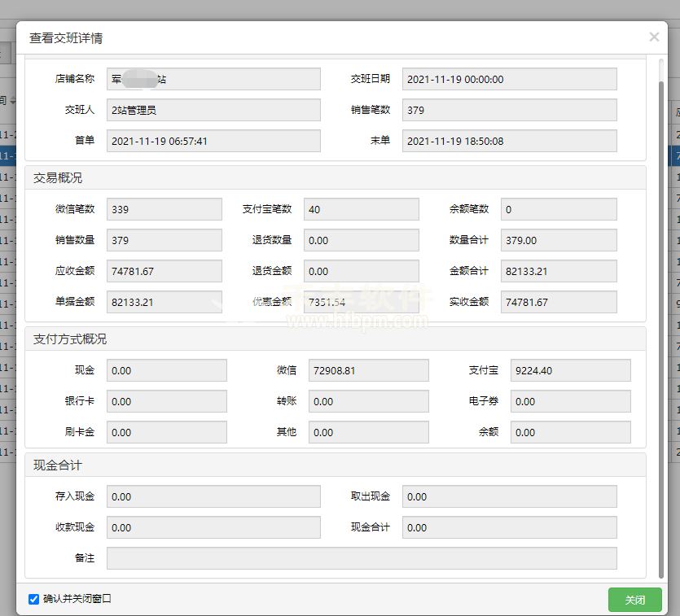Click the empty 备注 field
This screenshot has height=616, width=680.
click(361, 558)
